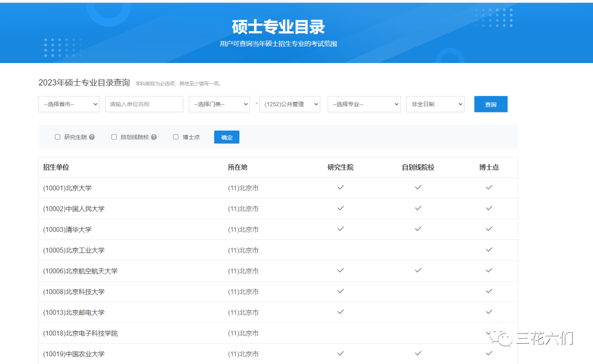Open (10006)北京航空航天大学 entry

tap(80, 271)
